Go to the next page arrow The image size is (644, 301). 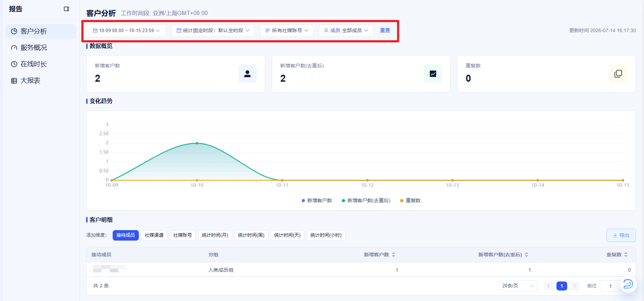(x=575, y=286)
